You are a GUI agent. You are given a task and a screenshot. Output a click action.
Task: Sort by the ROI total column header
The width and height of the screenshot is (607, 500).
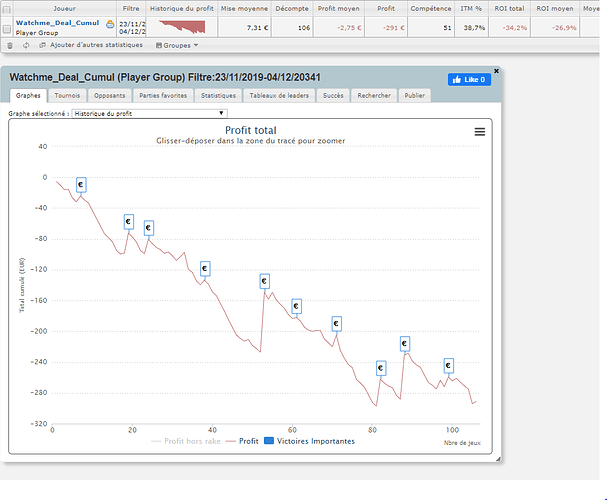(x=508, y=8)
